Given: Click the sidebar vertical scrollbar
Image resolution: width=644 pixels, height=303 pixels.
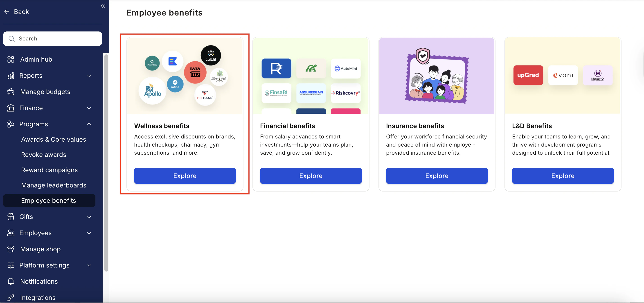Looking at the screenshot, I should pyautogui.click(x=106, y=163).
